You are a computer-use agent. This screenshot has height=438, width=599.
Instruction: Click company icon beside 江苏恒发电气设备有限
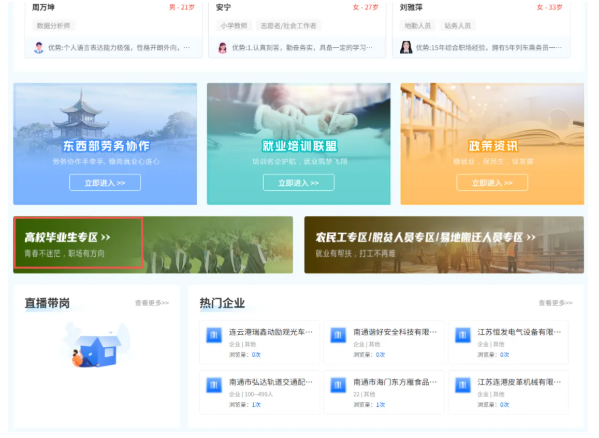click(x=463, y=335)
